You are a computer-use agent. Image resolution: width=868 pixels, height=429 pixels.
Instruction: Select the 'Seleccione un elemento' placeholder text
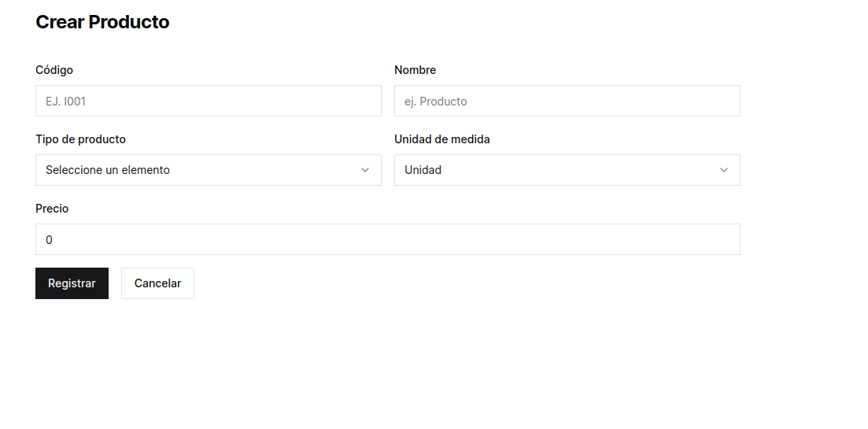coord(108,170)
